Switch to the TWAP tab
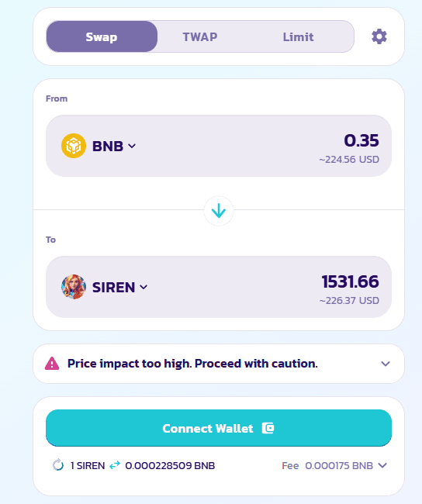 pos(200,36)
